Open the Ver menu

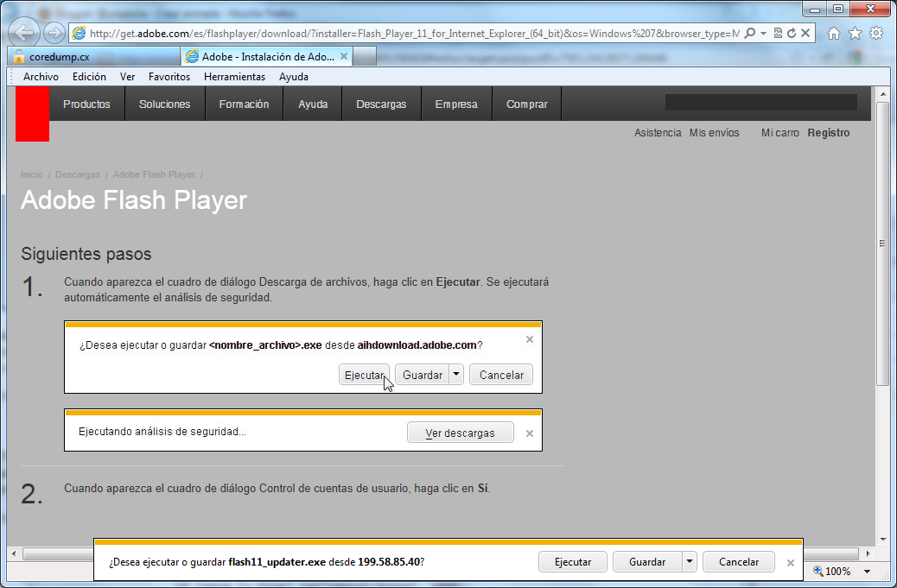point(127,77)
